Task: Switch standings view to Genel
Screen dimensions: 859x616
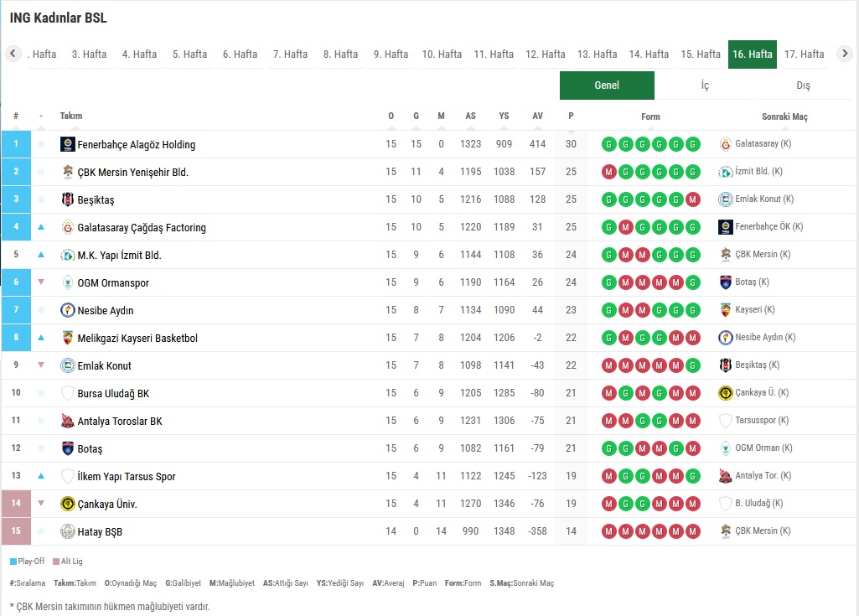Action: pos(607,85)
